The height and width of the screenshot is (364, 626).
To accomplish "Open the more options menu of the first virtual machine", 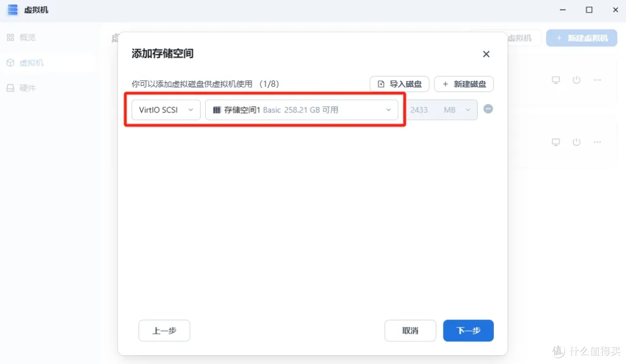I will [597, 80].
